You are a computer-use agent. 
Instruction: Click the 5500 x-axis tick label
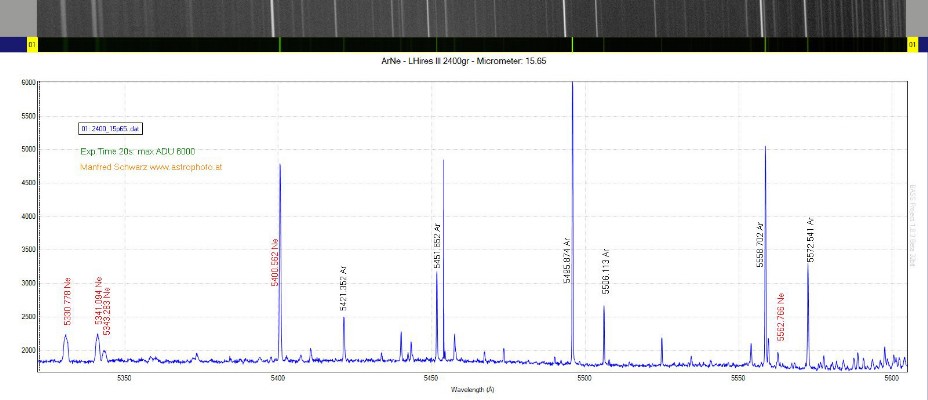pos(585,377)
